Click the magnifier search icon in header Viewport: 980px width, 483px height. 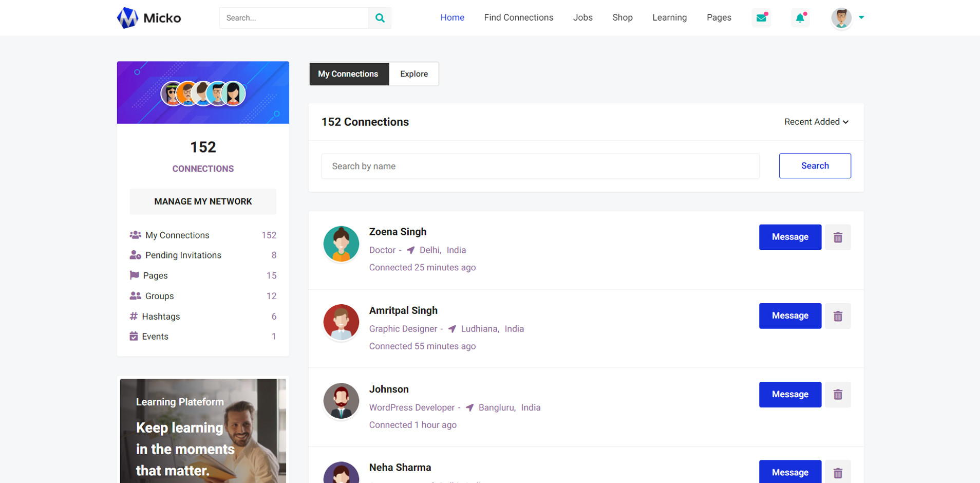380,18
